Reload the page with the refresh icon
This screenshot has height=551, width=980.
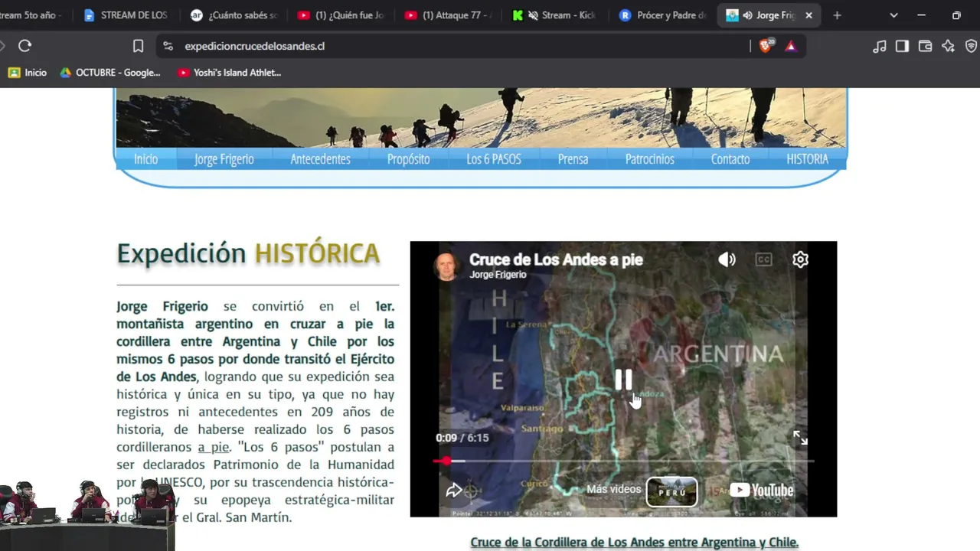coord(24,46)
